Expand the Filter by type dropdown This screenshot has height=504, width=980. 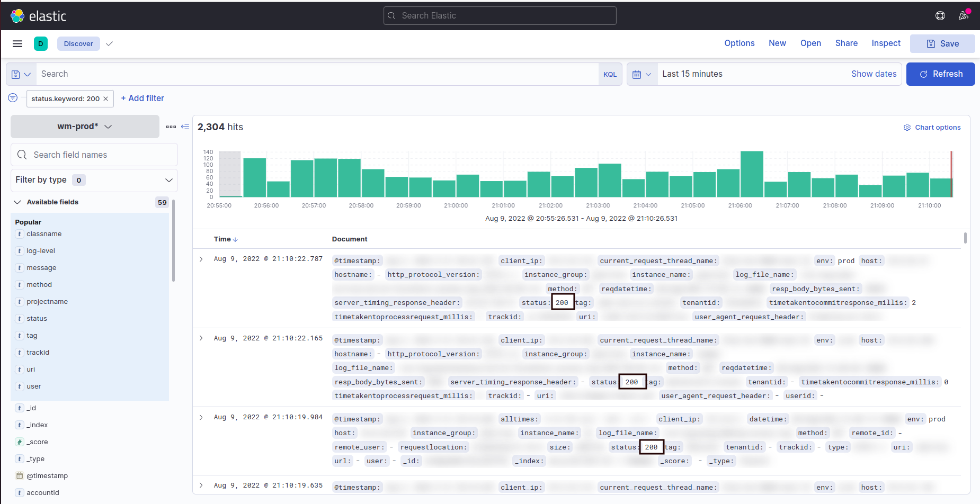coord(94,180)
